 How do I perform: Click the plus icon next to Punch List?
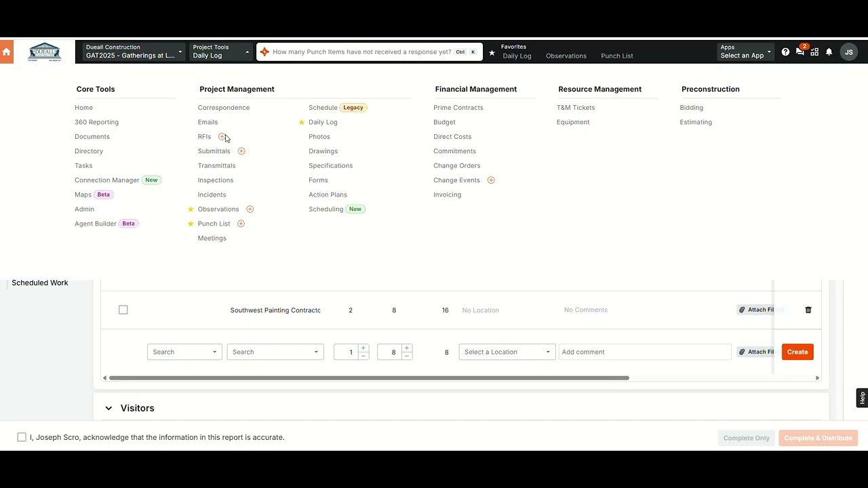241,224
